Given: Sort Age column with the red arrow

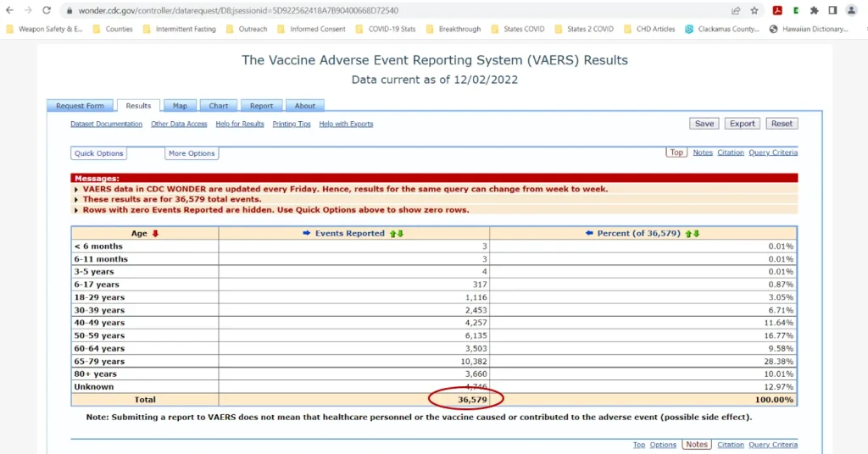Looking at the screenshot, I should [155, 234].
